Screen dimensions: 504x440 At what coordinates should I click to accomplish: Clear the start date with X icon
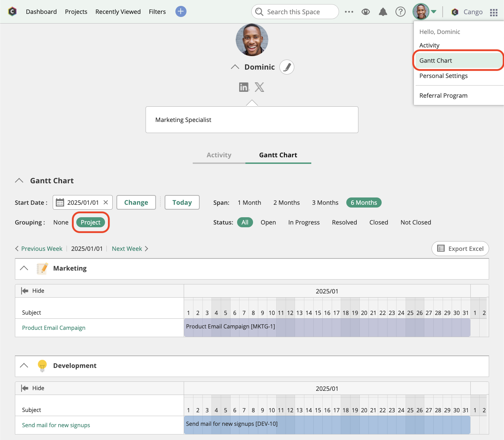pyautogui.click(x=106, y=202)
